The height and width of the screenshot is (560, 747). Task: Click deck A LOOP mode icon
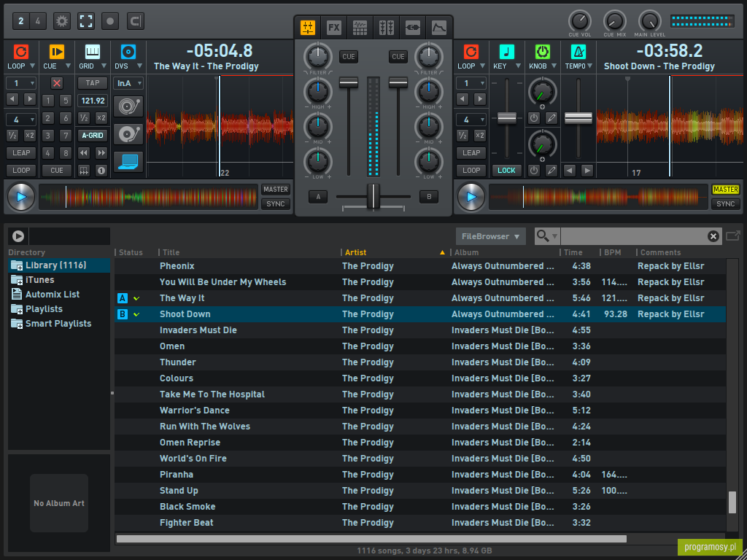[21, 52]
